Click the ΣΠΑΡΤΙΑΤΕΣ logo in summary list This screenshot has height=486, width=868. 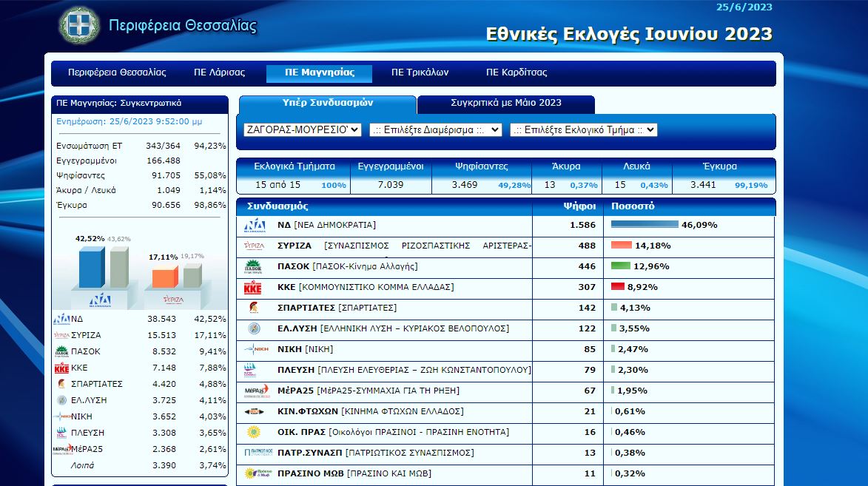tap(61, 384)
